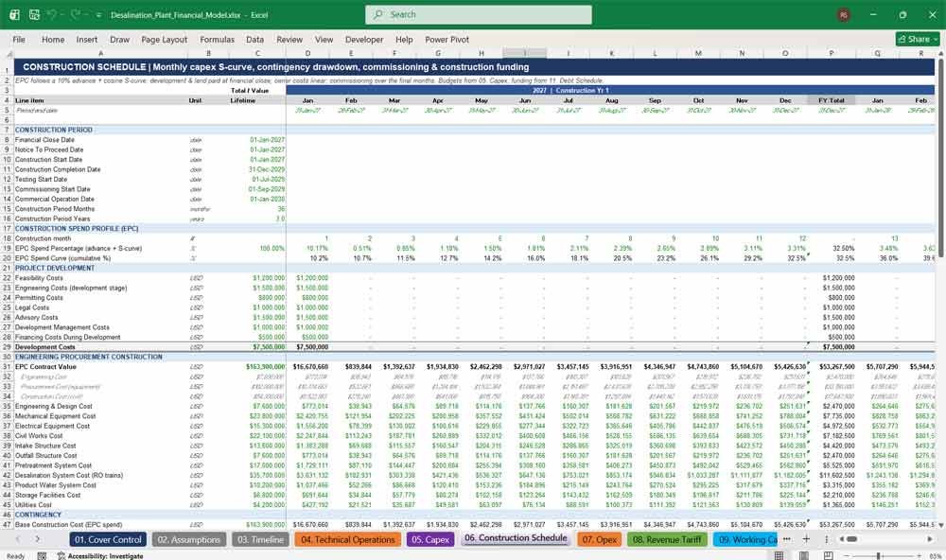Select the Financial Close Date label

point(44,140)
